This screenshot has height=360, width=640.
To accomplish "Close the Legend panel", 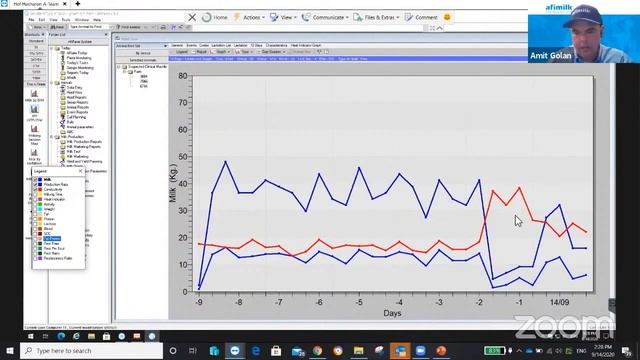I will [x=80, y=171].
